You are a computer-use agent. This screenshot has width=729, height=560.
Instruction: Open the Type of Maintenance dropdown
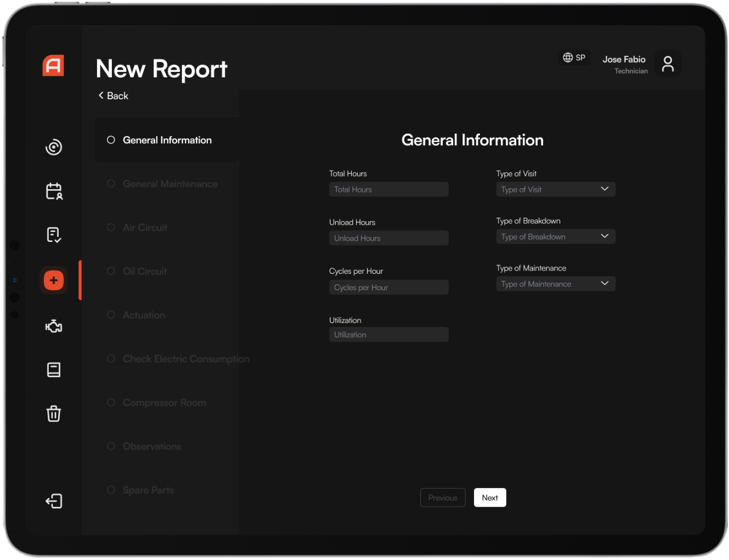[556, 284]
